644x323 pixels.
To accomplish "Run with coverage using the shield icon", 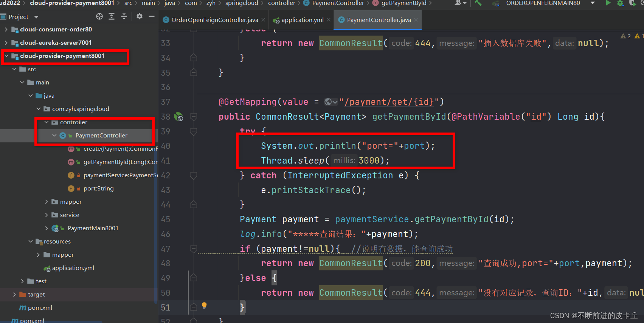I will 632,3.
